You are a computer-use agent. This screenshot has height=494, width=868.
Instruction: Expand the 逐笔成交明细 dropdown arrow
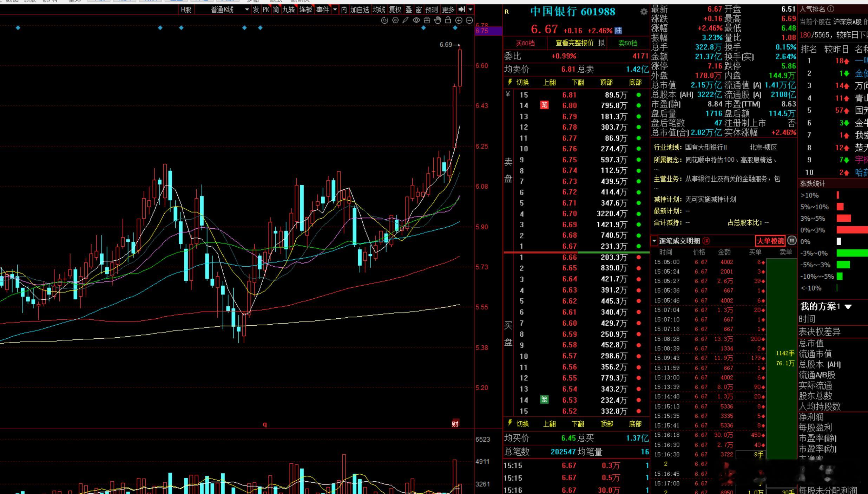[654, 241]
